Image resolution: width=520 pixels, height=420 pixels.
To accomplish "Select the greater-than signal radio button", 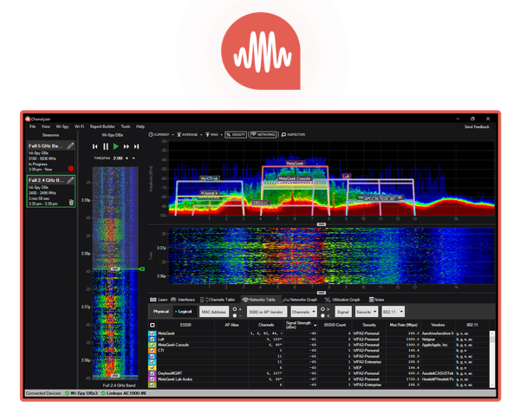I will pos(322,309).
